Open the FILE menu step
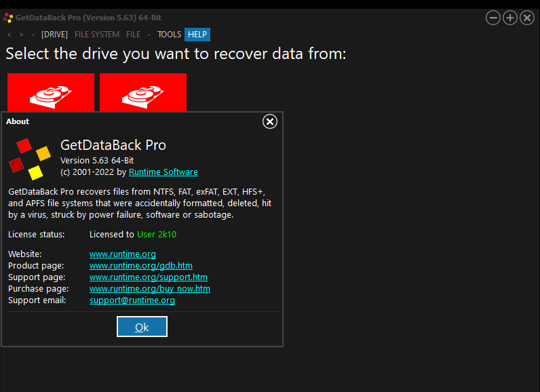 point(133,35)
